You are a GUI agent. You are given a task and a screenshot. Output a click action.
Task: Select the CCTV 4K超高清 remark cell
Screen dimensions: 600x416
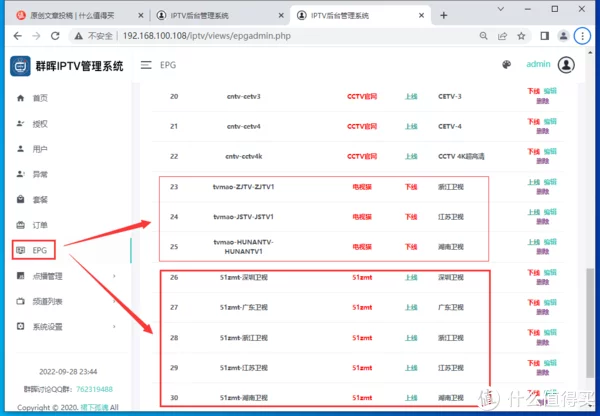[x=461, y=156]
